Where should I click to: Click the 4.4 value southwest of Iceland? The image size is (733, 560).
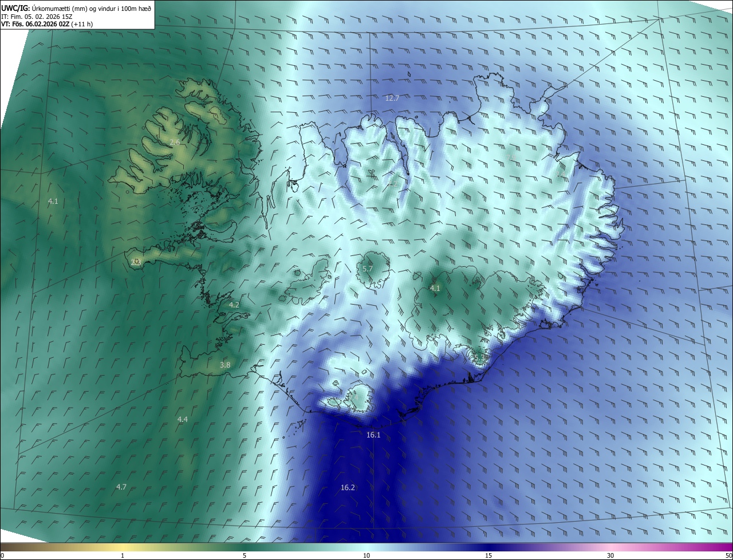coord(182,420)
